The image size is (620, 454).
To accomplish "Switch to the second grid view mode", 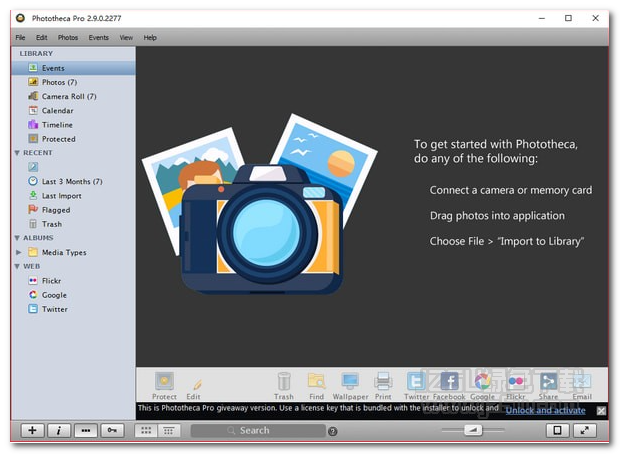I will click(x=168, y=430).
